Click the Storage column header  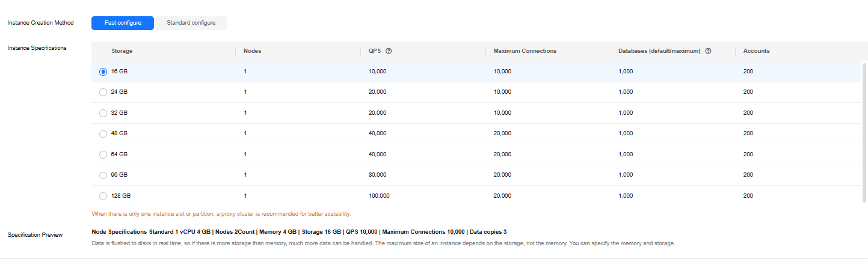[x=122, y=51]
